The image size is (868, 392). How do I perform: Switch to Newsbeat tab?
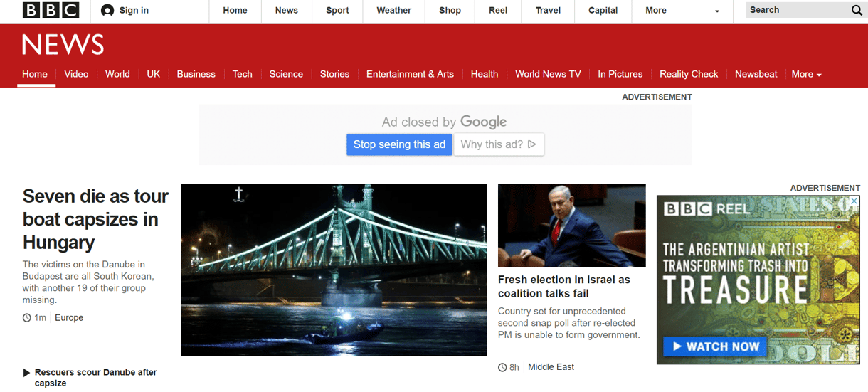756,74
